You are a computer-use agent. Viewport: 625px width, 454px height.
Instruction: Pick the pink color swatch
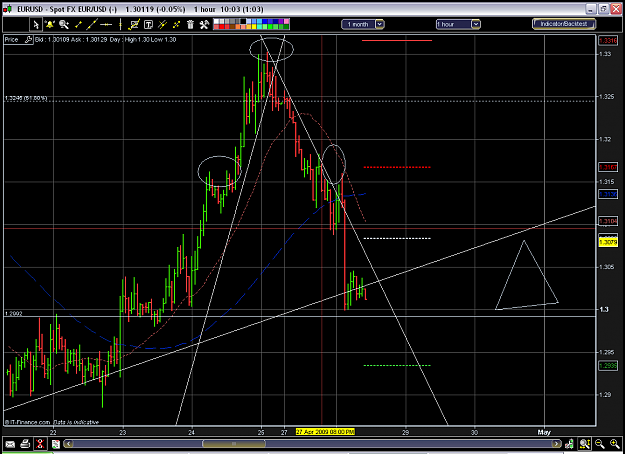(x=286, y=21)
